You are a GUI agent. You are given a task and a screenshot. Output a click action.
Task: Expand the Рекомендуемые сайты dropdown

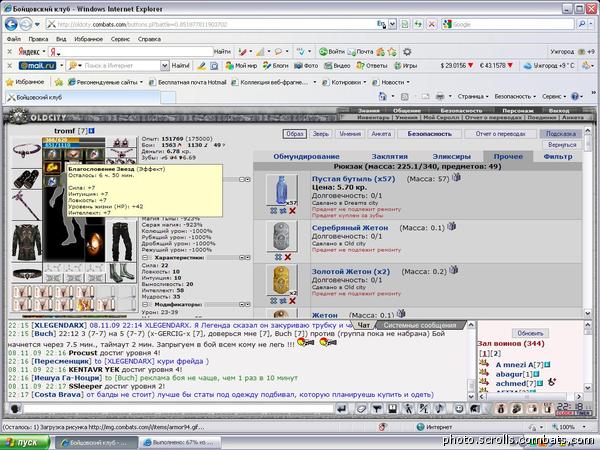141,82
